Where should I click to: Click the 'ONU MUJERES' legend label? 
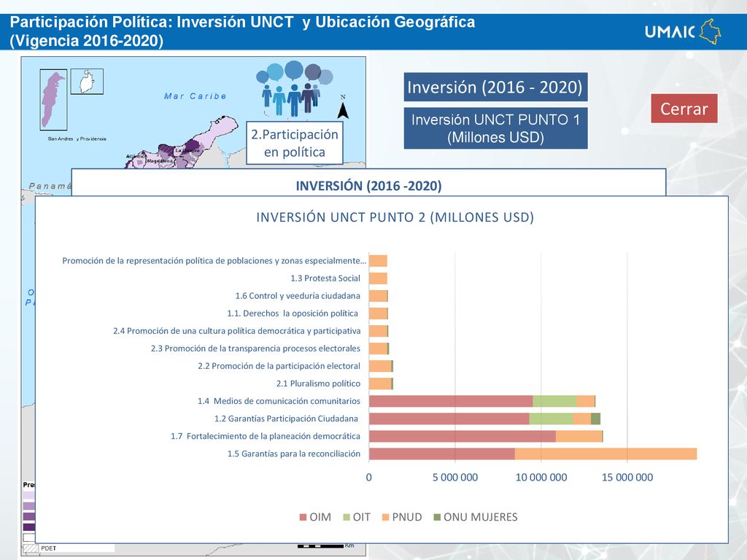[x=480, y=517]
